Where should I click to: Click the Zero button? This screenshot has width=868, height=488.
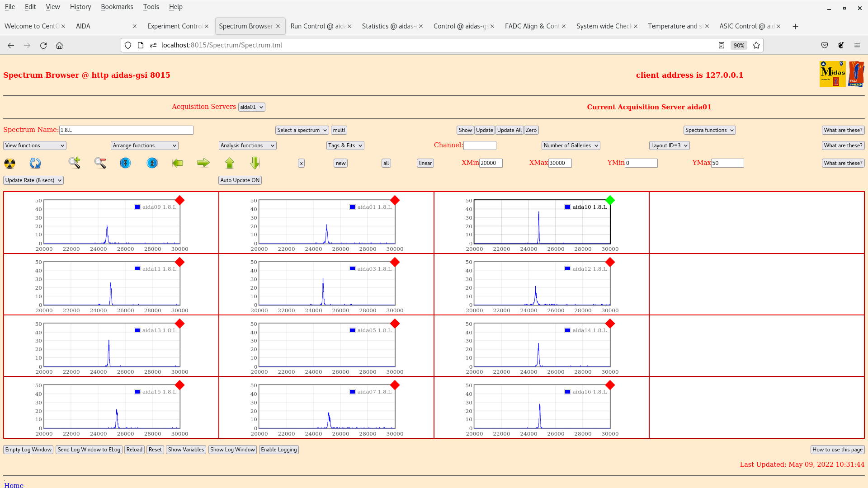531,130
